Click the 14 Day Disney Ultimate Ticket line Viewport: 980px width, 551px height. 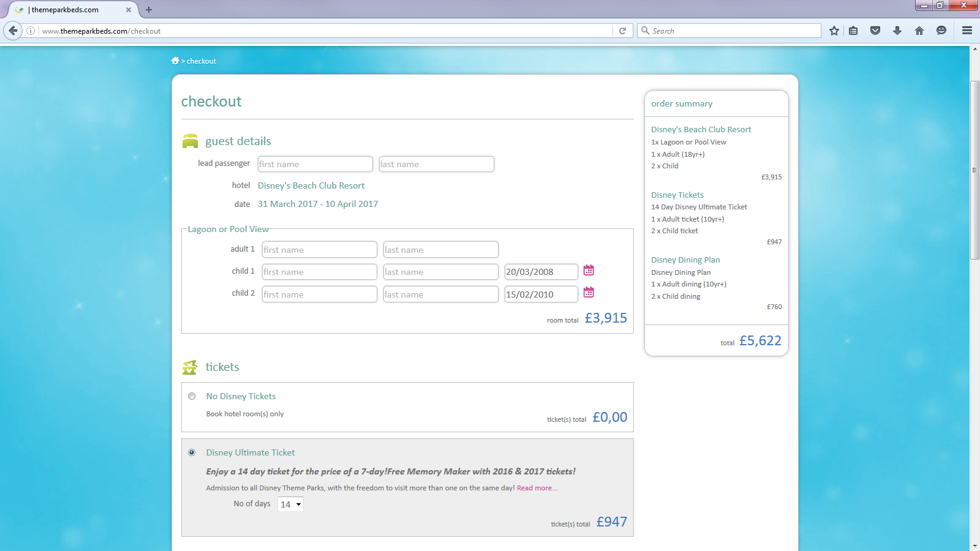click(x=699, y=207)
